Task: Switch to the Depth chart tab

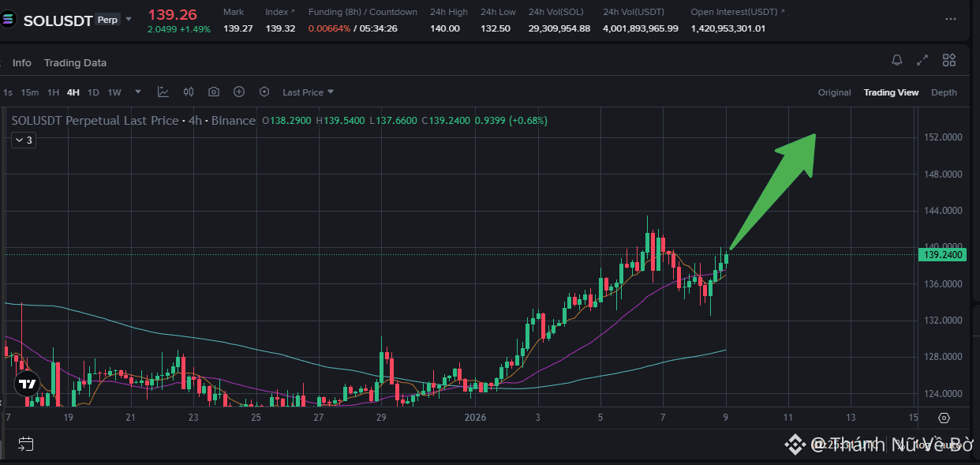Action: click(944, 92)
